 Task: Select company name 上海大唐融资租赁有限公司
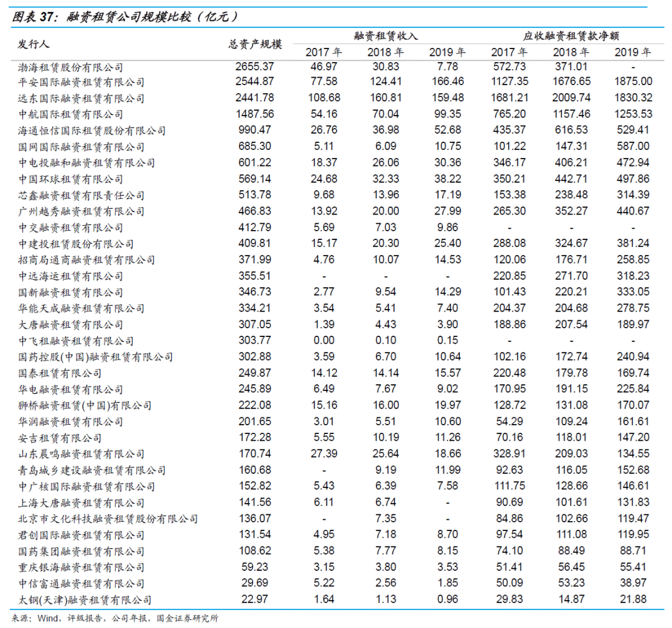click(81, 503)
